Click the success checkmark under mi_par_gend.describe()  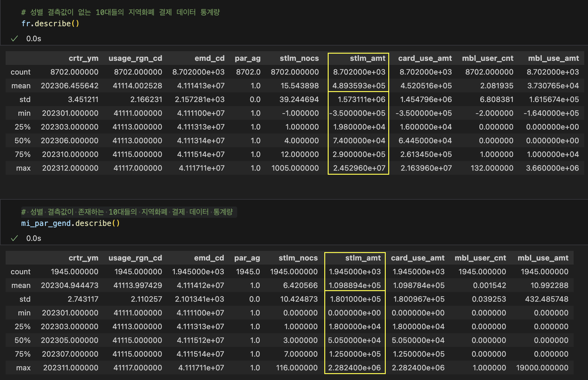14,238
